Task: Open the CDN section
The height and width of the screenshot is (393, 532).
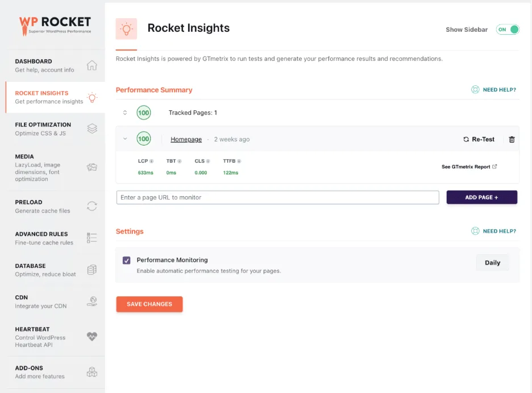Action: (55, 301)
